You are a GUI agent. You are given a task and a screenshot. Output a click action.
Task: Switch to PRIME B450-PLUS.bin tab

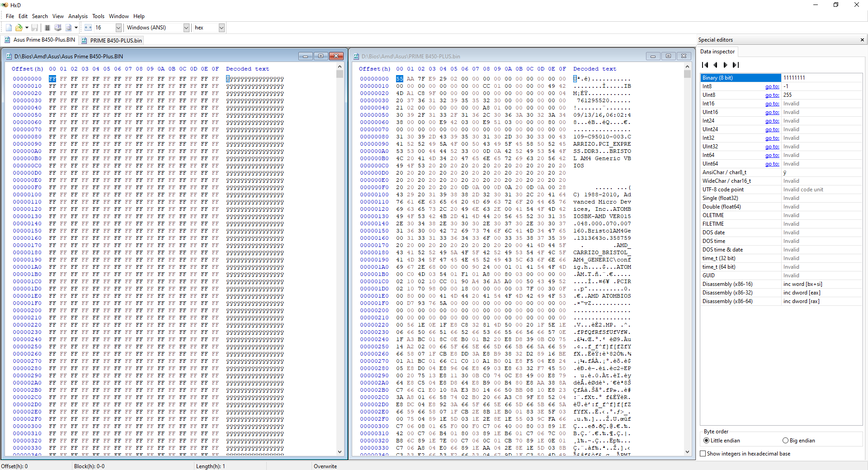116,40
